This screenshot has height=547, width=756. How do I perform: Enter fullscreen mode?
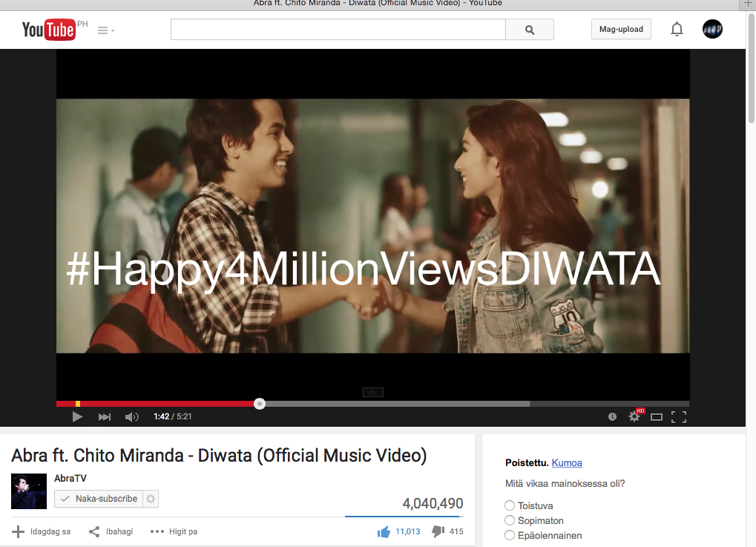[x=679, y=417]
